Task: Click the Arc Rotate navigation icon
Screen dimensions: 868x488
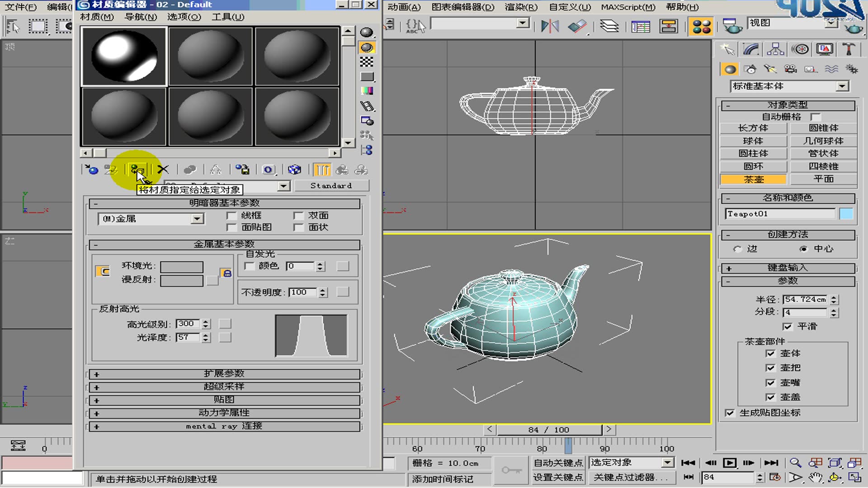Action: pos(834,477)
